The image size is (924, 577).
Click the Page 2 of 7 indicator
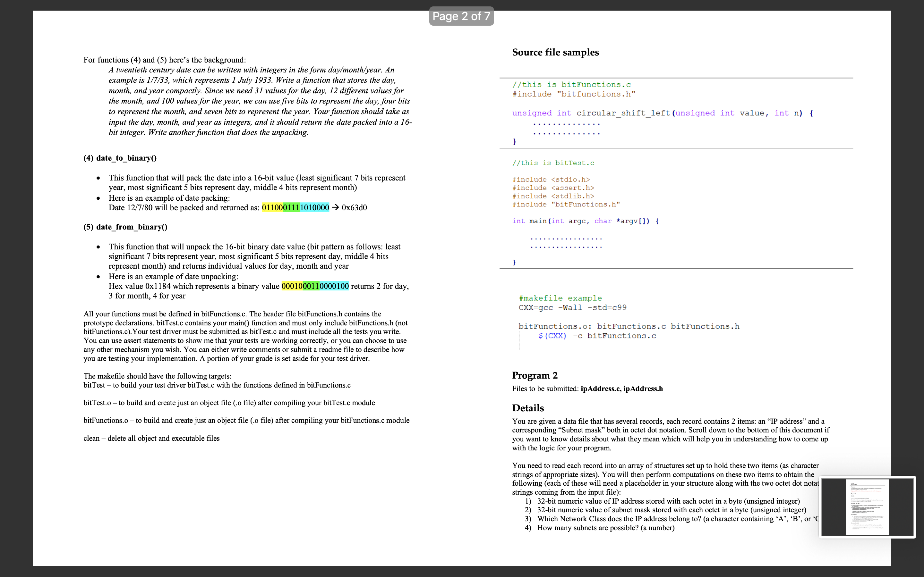click(x=461, y=16)
